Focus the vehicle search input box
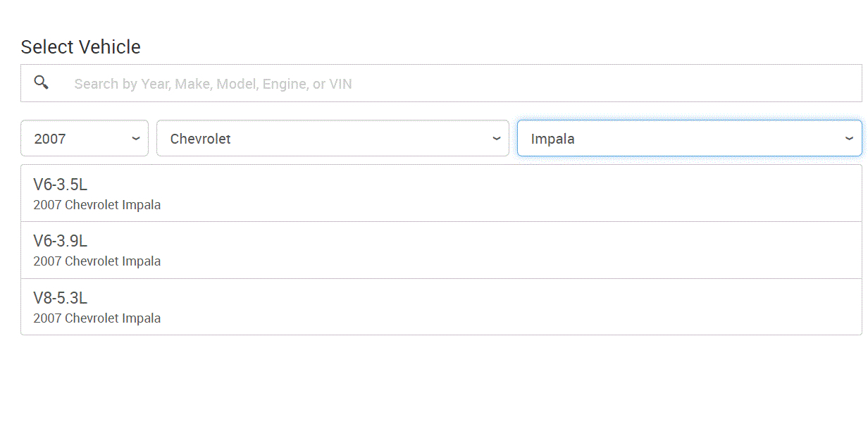Viewport: 868px width, 429px height. click(458, 84)
